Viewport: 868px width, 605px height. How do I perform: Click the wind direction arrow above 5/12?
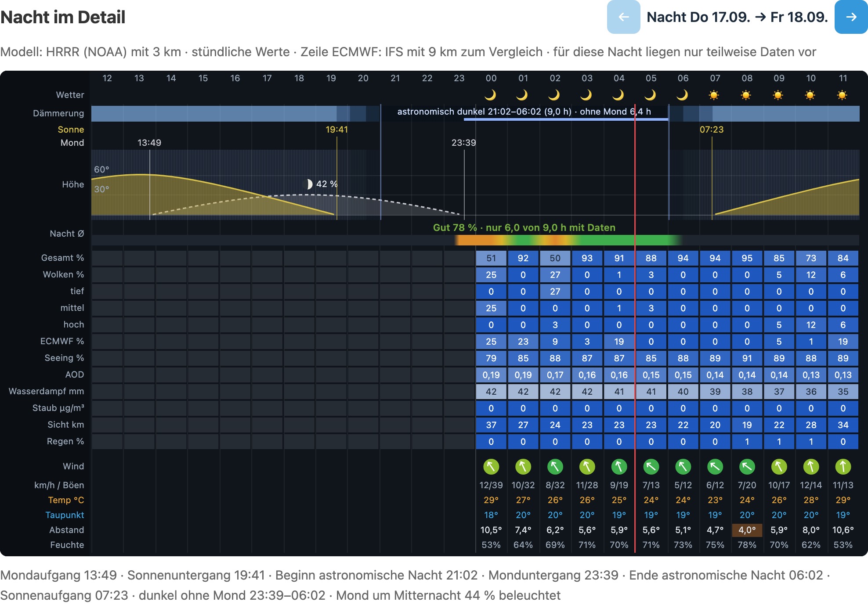pyautogui.click(x=683, y=466)
